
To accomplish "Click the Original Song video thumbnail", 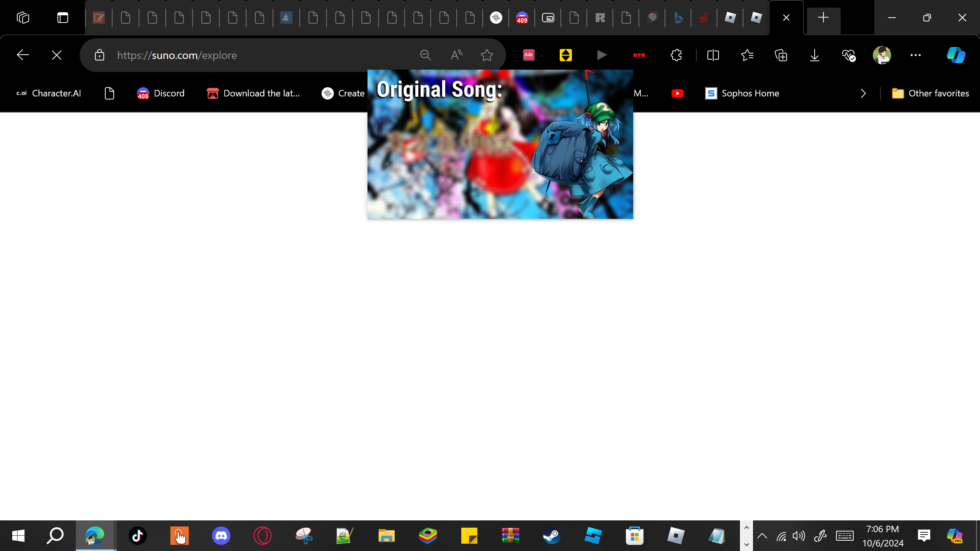I will 500,144.
